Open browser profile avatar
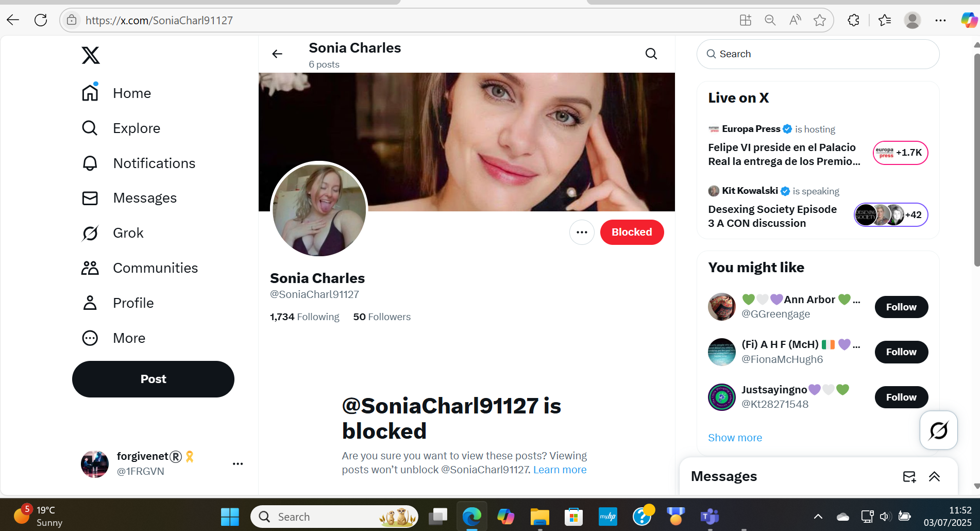 click(x=913, y=20)
